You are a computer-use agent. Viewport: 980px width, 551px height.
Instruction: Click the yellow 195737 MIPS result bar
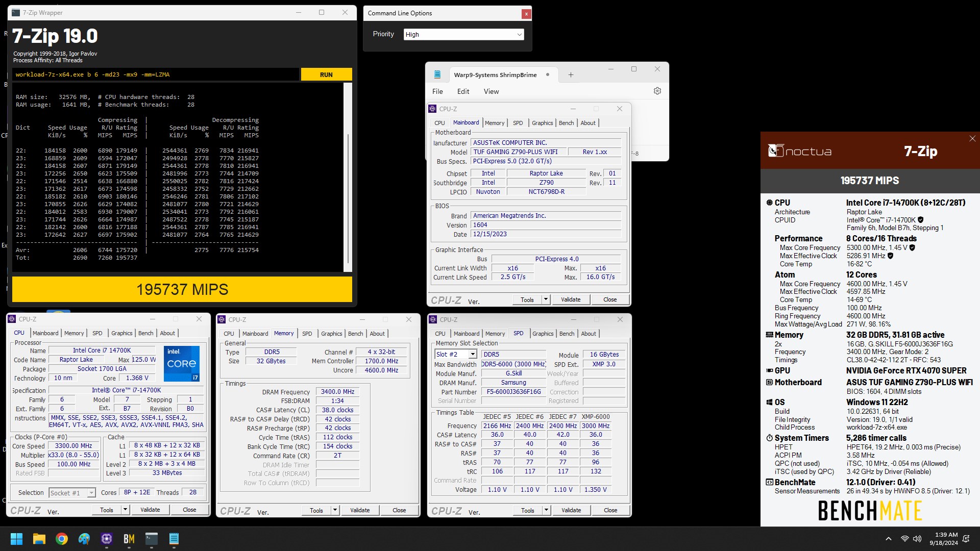(182, 289)
